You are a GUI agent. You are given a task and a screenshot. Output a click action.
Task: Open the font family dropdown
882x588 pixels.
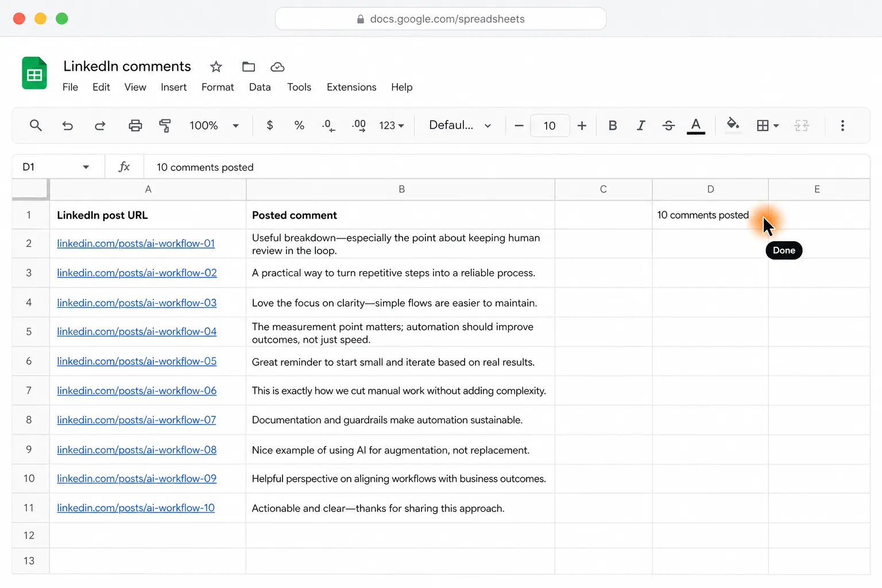tap(460, 125)
